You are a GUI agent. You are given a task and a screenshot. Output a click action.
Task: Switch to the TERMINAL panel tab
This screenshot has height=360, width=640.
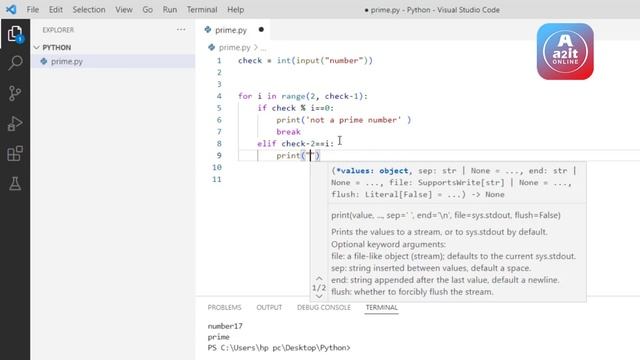click(x=382, y=307)
